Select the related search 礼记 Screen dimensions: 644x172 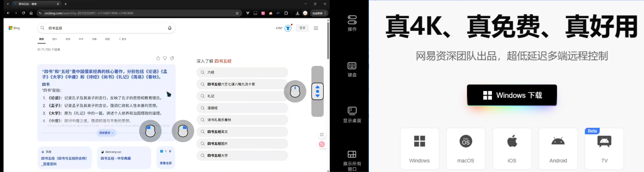[242, 96]
